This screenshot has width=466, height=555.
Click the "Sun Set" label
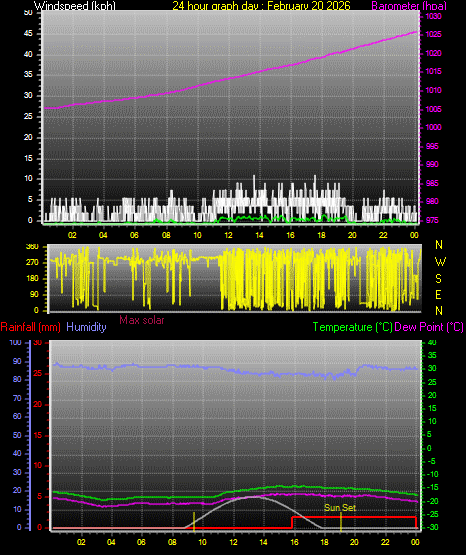tap(340, 508)
